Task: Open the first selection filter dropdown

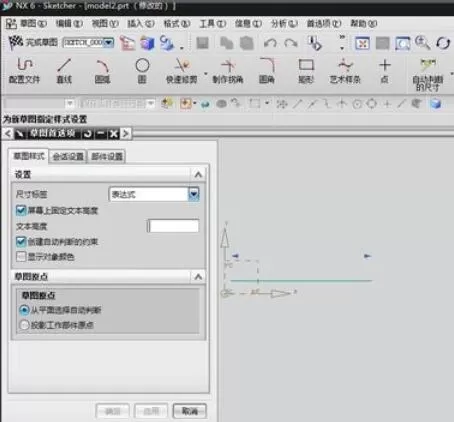Action: tap(70, 104)
